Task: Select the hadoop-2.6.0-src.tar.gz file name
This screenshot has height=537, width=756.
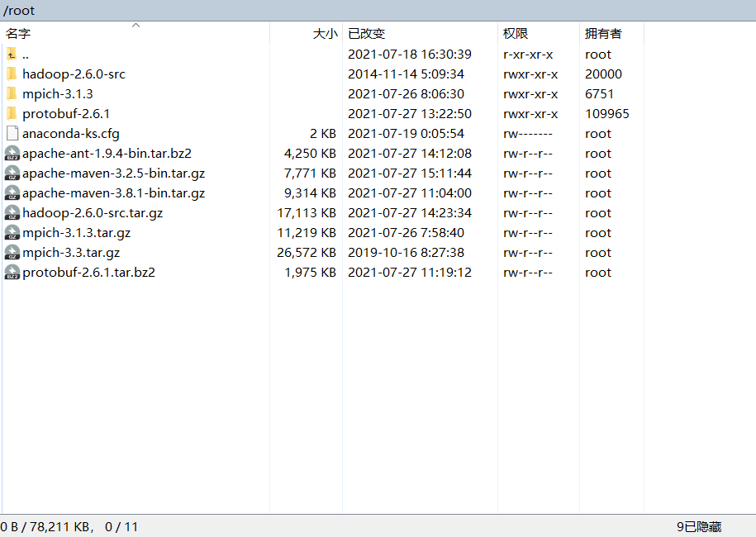Action: tap(93, 212)
